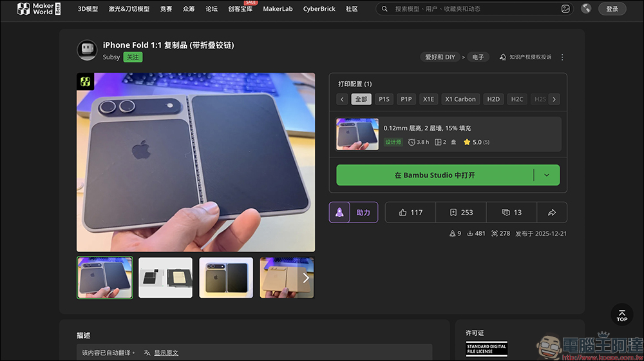Click the share arrow icon
The height and width of the screenshot is (361, 644).
tap(552, 213)
